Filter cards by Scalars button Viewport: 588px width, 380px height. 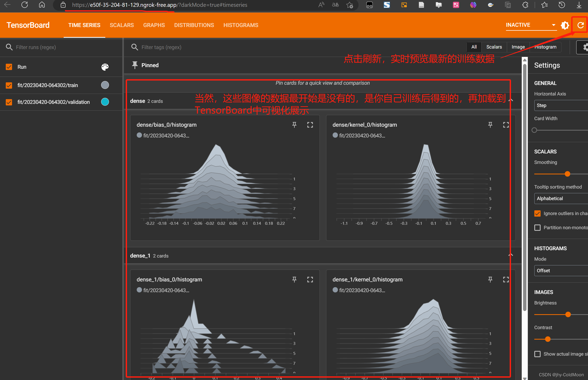point(494,47)
